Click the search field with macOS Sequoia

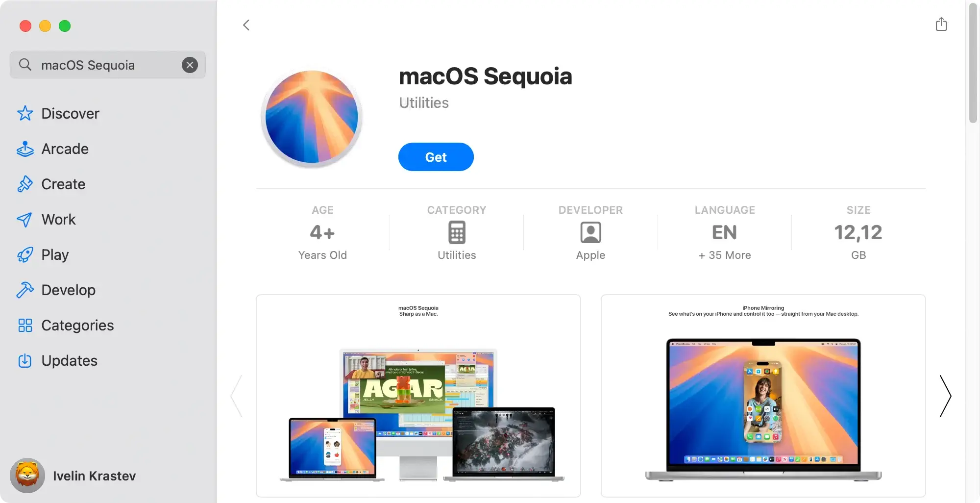click(108, 65)
